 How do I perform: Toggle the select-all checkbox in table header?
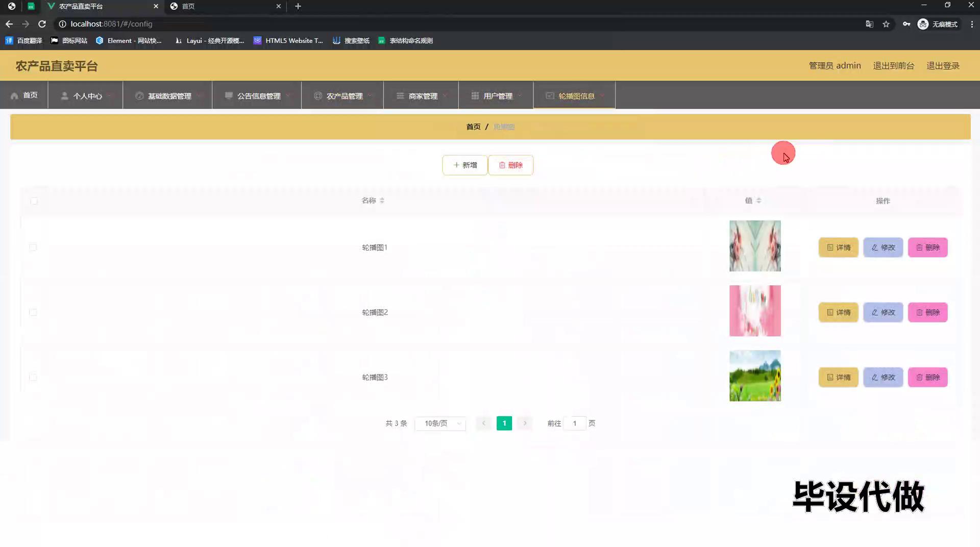click(x=34, y=201)
